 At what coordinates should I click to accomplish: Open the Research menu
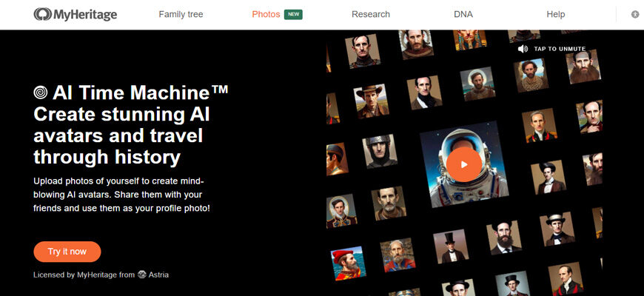(x=370, y=14)
